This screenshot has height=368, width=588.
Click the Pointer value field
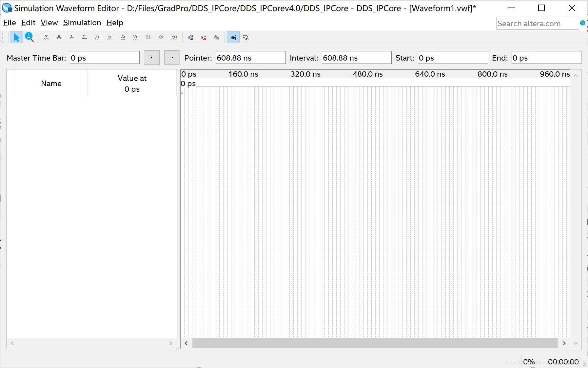click(x=250, y=58)
